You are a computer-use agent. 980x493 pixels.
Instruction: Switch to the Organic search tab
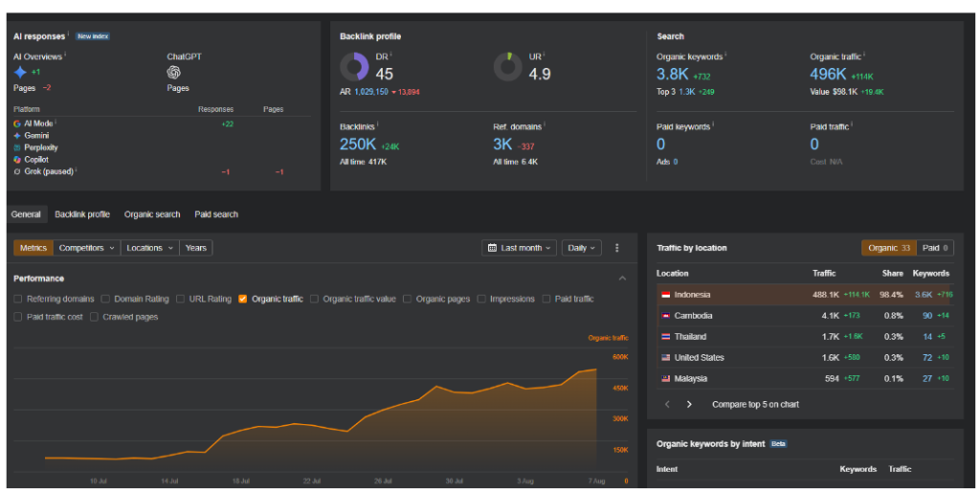[x=152, y=214]
